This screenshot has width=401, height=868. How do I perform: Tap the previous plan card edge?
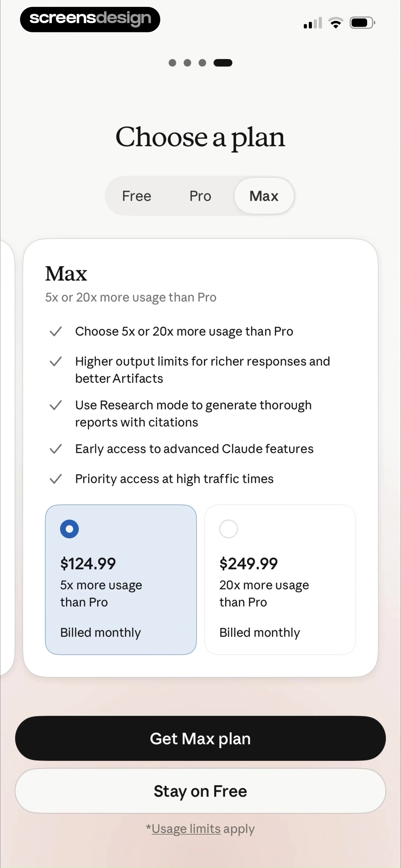click(7, 458)
